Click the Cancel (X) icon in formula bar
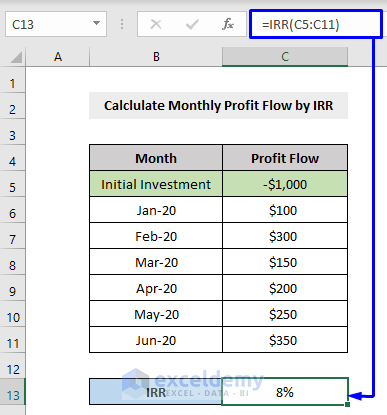Screen dimensions: 387x415 [x=156, y=24]
